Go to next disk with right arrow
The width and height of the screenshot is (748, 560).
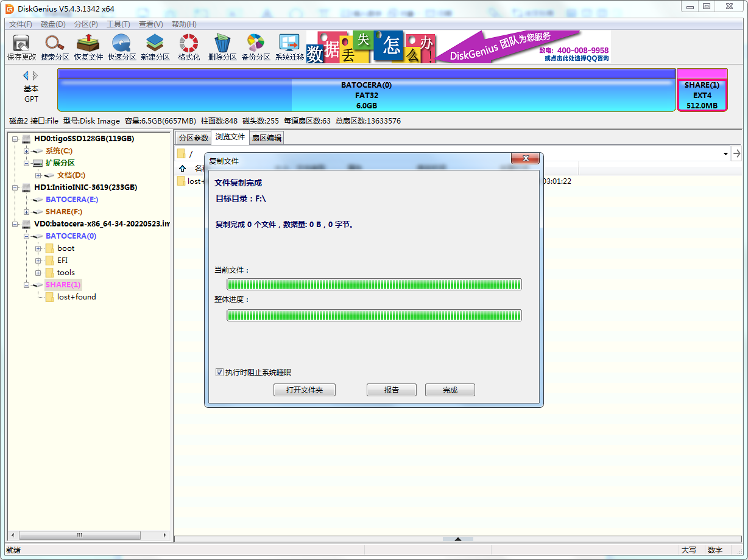point(35,75)
